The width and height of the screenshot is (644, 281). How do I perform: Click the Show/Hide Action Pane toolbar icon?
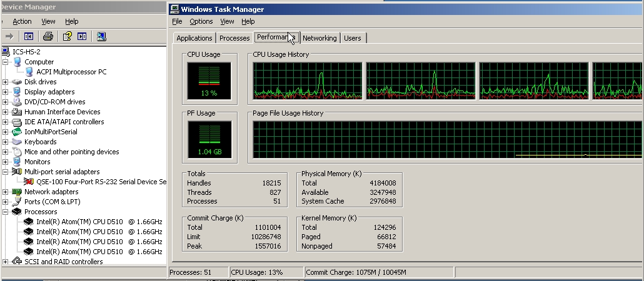[82, 36]
